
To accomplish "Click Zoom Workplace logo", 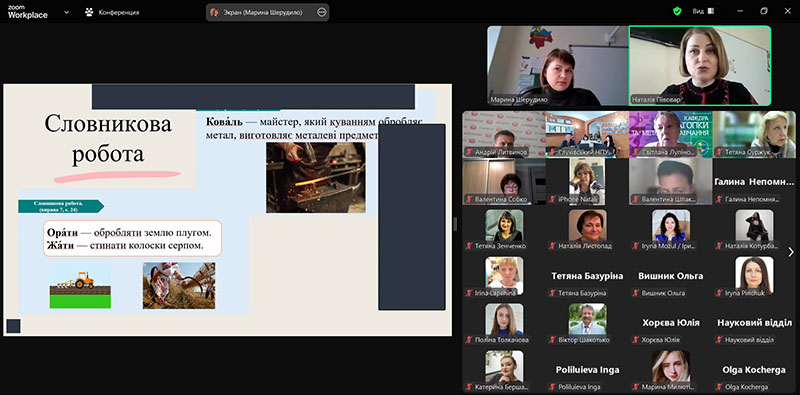I will point(28,12).
